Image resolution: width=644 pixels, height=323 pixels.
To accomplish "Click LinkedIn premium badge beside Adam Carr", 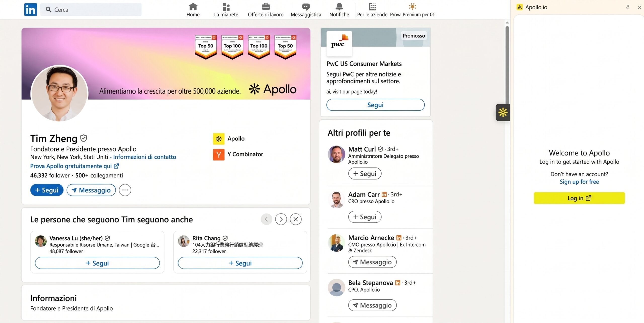I will (384, 194).
